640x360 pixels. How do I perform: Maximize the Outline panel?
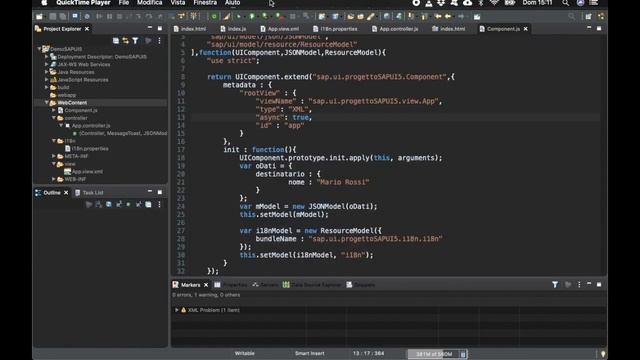tap(160, 192)
